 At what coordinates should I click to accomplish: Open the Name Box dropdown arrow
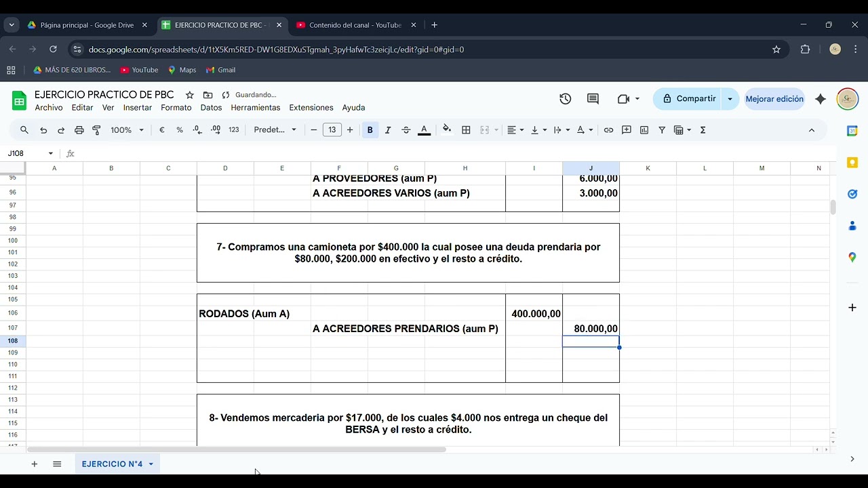(50, 154)
